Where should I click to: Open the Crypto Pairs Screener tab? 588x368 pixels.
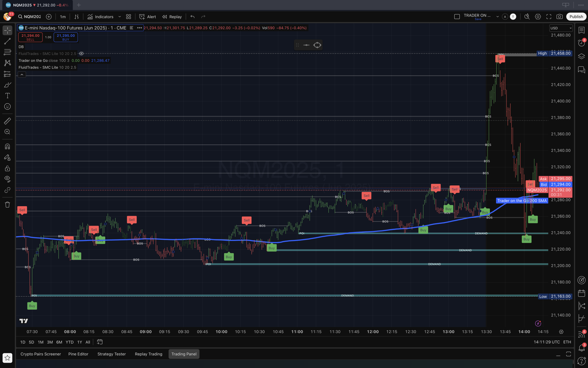pos(41,354)
